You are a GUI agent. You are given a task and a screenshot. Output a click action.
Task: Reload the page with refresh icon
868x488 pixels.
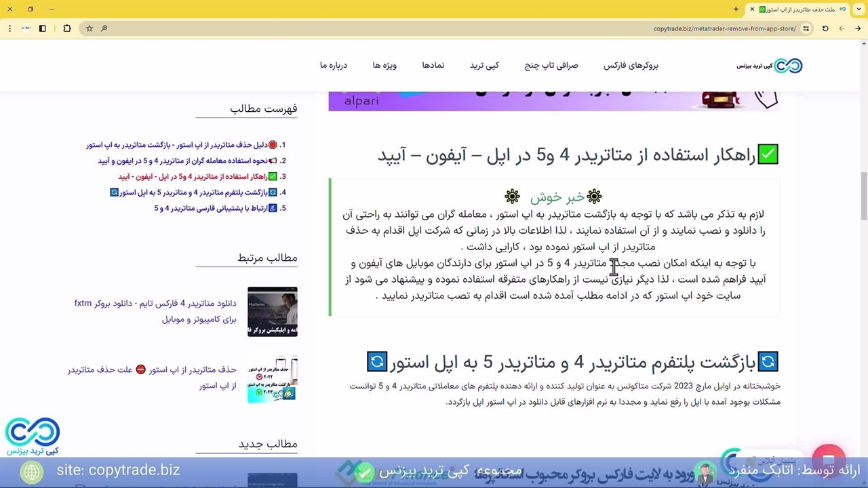pos(825,28)
